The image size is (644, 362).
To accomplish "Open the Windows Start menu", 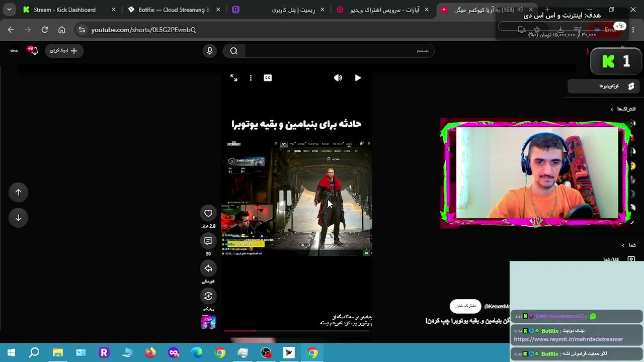I will pyautogui.click(x=11, y=352).
